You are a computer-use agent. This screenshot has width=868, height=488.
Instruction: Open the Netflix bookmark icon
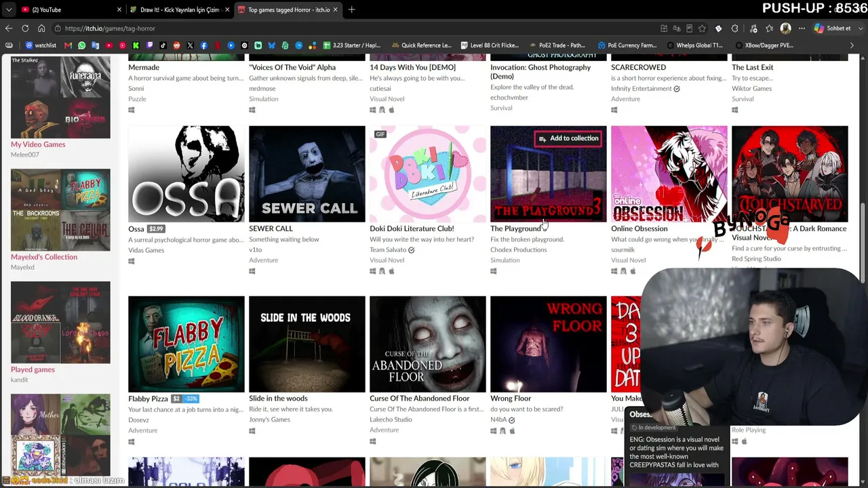point(218,45)
